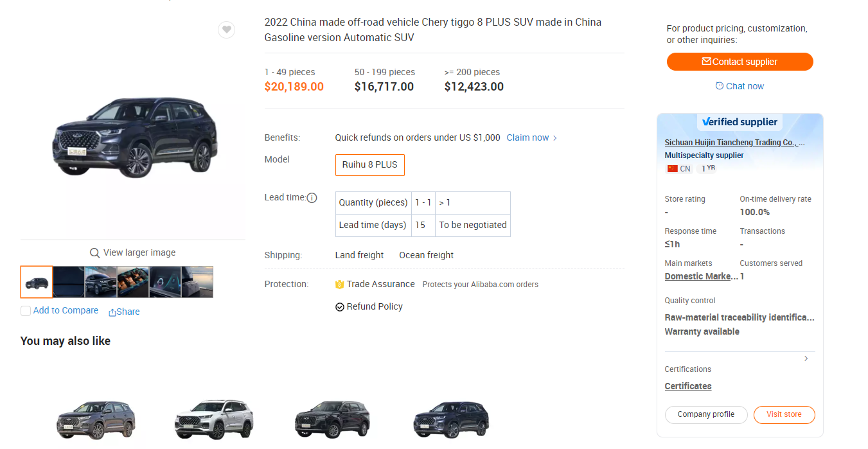Expand Claim now arrow in Benefits
868x449 pixels.
(555, 138)
